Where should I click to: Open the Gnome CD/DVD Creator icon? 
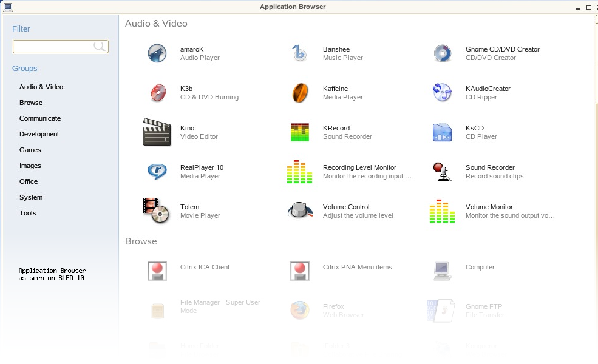(443, 53)
